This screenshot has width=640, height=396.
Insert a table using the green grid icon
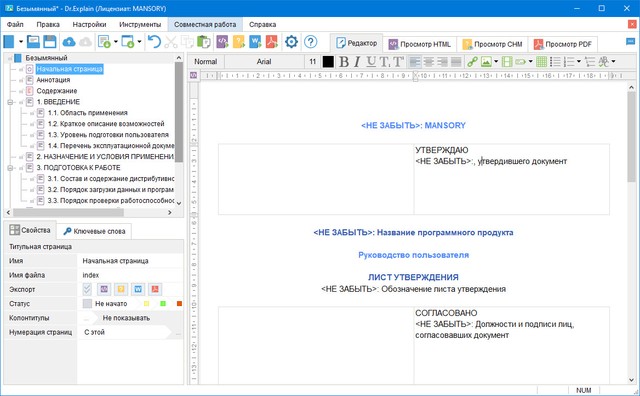pyautogui.click(x=541, y=62)
